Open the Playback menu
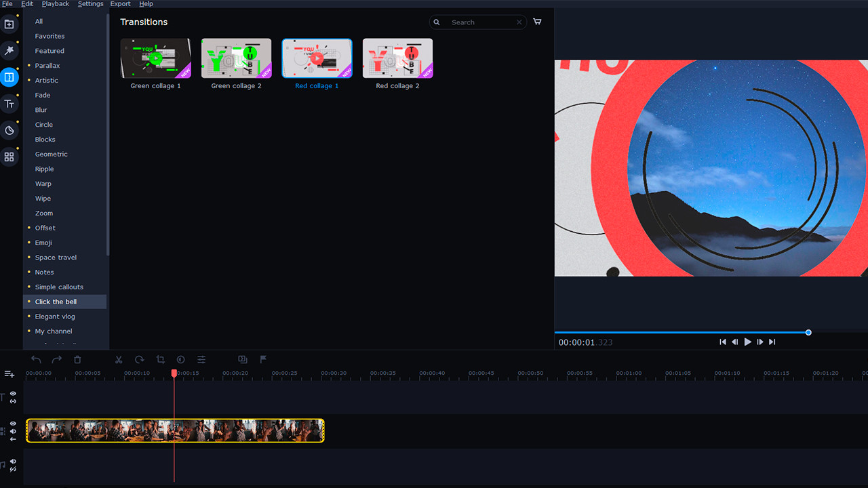This screenshot has width=868, height=488. [55, 3]
